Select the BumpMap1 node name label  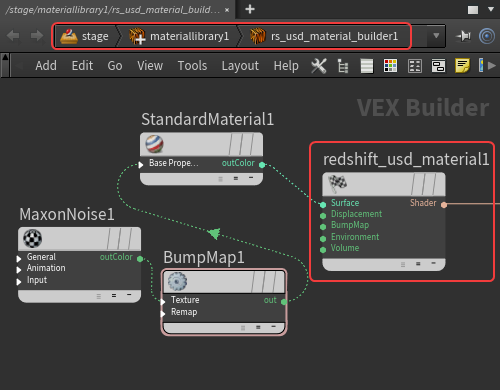coord(204,257)
